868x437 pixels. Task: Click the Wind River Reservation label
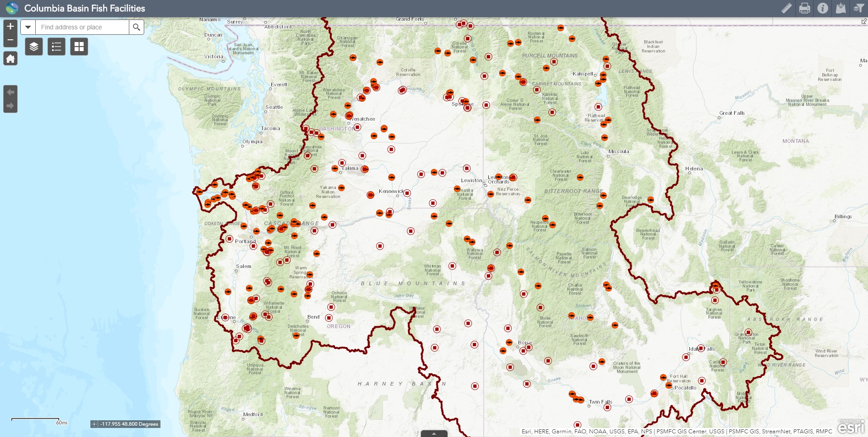(x=826, y=353)
